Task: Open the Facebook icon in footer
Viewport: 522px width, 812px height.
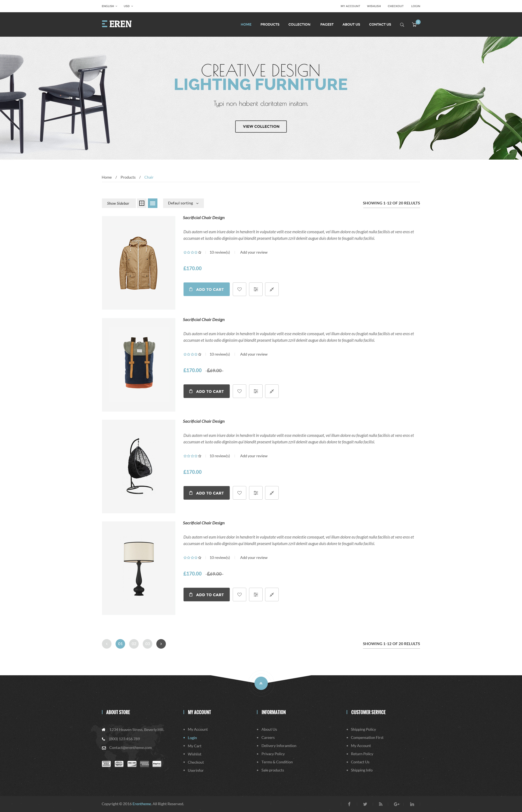Action: [x=349, y=804]
